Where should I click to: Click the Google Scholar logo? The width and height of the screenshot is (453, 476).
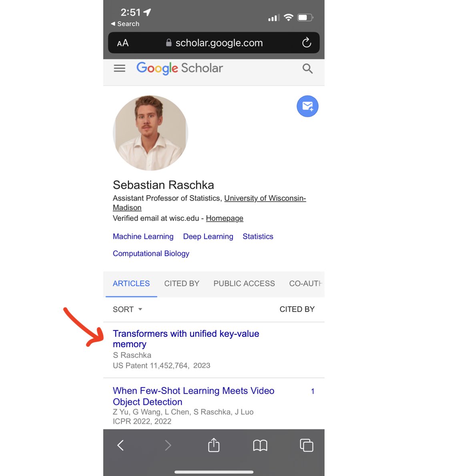[x=179, y=68]
